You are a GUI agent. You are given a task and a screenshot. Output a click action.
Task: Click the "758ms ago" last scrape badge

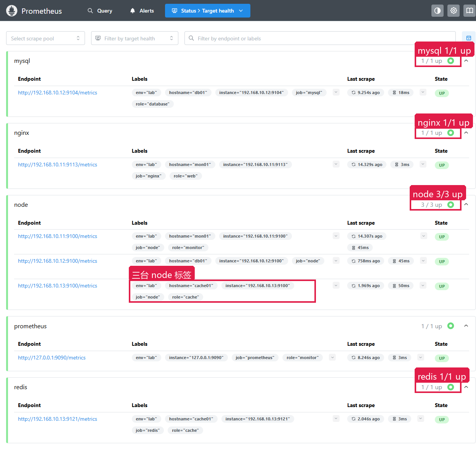(x=365, y=261)
